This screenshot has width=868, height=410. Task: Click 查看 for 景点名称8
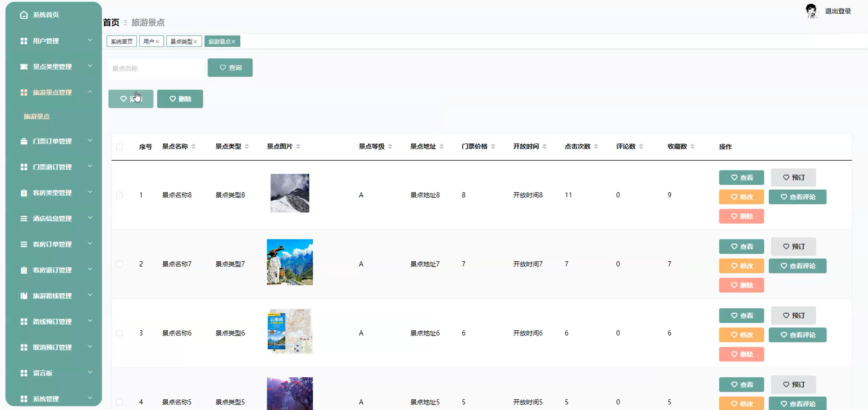pyautogui.click(x=741, y=177)
